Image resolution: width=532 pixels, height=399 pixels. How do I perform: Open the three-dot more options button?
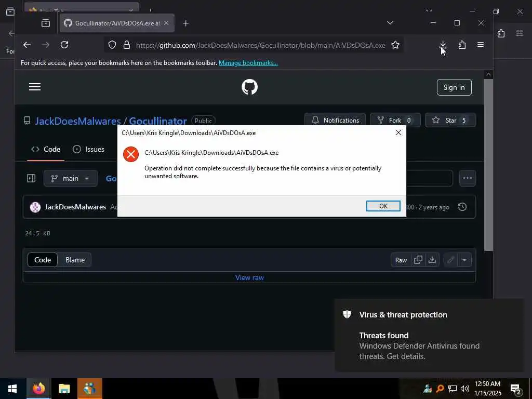tap(467, 178)
